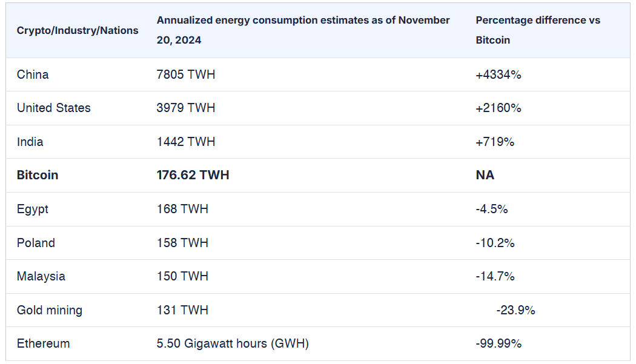The image size is (636, 364).
Task: Click the 1442 TWH value
Action: 186,142
